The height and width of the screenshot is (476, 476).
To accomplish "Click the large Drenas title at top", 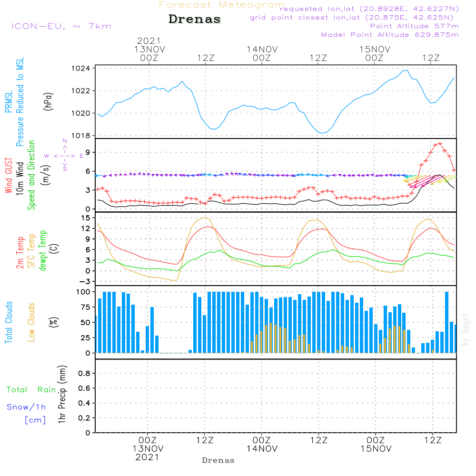I will point(195,20).
